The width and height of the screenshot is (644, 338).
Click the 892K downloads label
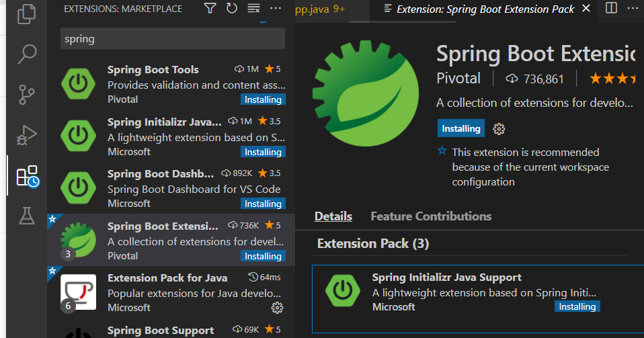[237, 173]
